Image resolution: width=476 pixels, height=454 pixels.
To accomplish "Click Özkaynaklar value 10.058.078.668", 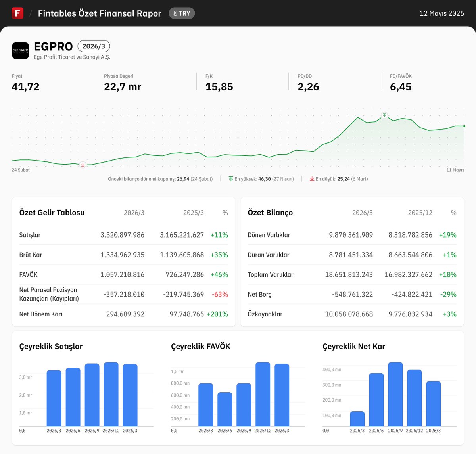I will pos(349,314).
